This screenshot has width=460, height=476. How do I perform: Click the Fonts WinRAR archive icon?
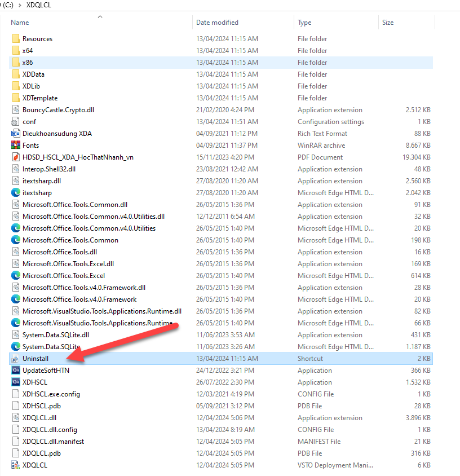point(15,145)
